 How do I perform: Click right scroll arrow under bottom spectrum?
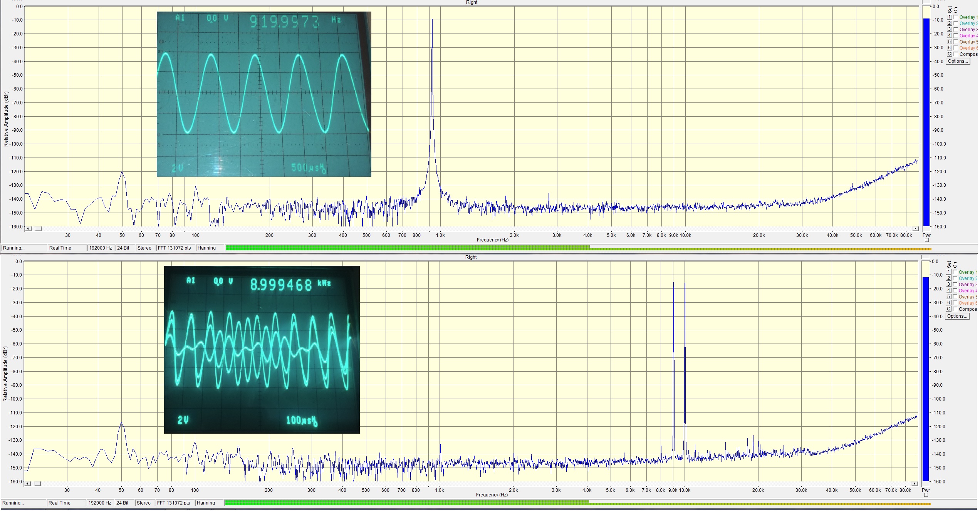pos(915,484)
